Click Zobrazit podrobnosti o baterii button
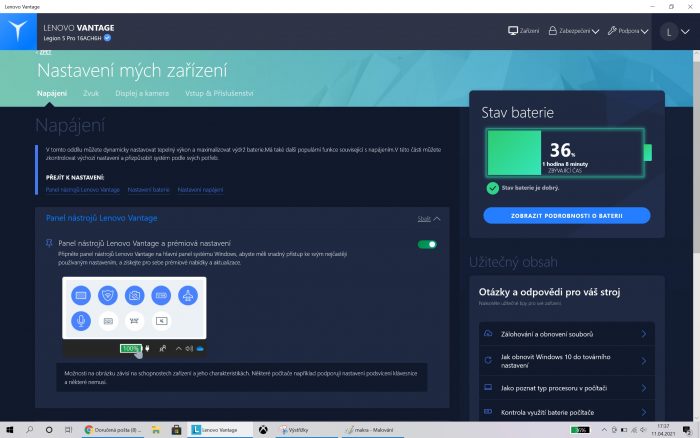Viewport: 700px width, 438px height. click(566, 215)
